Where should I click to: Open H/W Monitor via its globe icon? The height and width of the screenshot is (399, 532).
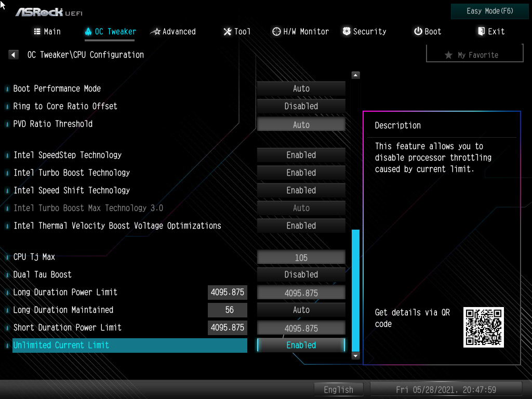[x=276, y=32]
